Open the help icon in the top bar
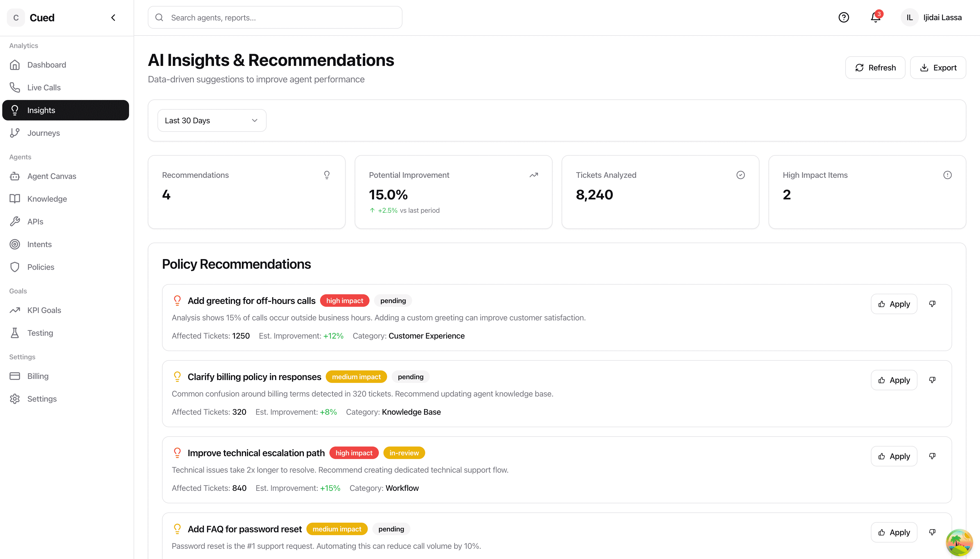This screenshot has height=559, width=980. tap(843, 17)
